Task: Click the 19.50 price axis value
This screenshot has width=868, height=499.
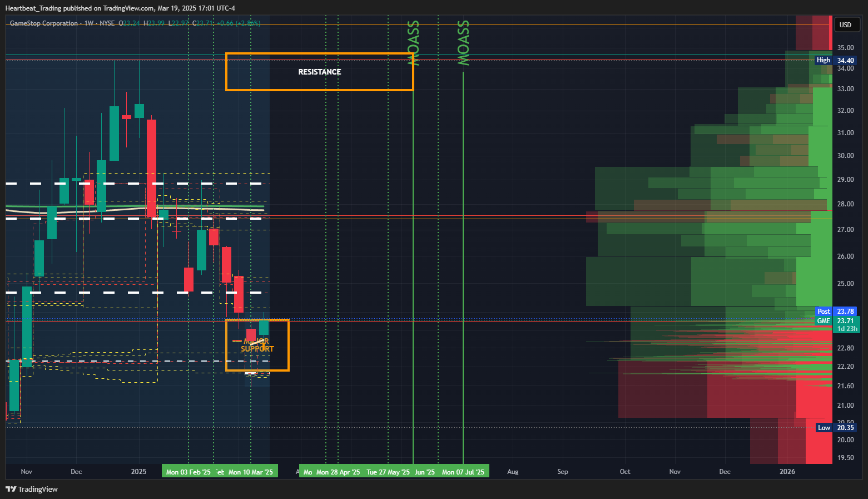Action: (845, 458)
